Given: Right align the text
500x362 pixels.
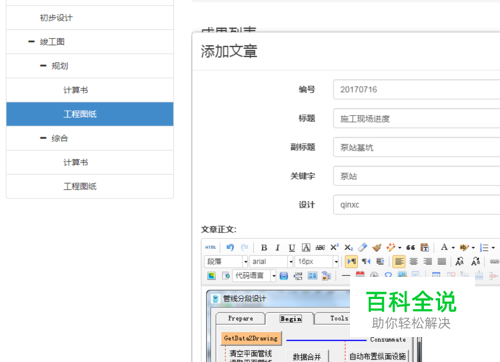Looking at the screenshot, I should 428,262.
